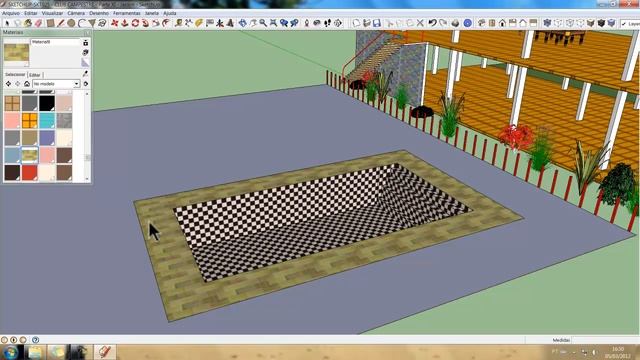Image resolution: width=640 pixels, height=360 pixels.
Task: Undo the last action
Action: click(x=432, y=23)
